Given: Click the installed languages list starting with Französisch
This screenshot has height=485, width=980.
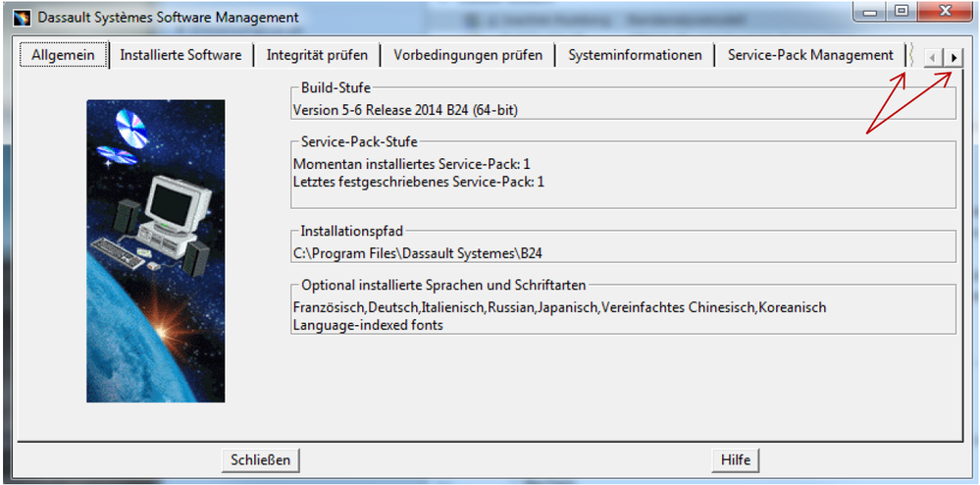Looking at the screenshot, I should pyautogui.click(x=559, y=308).
